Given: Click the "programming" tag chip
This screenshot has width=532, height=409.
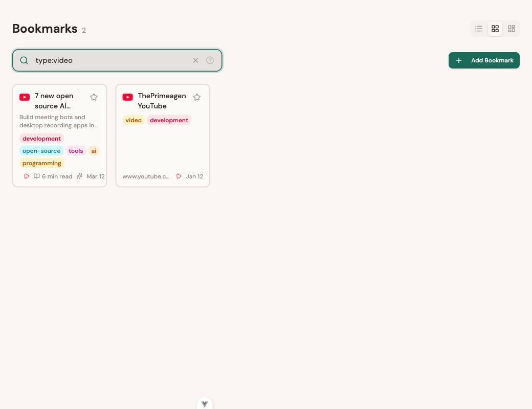Looking at the screenshot, I should coord(42,163).
